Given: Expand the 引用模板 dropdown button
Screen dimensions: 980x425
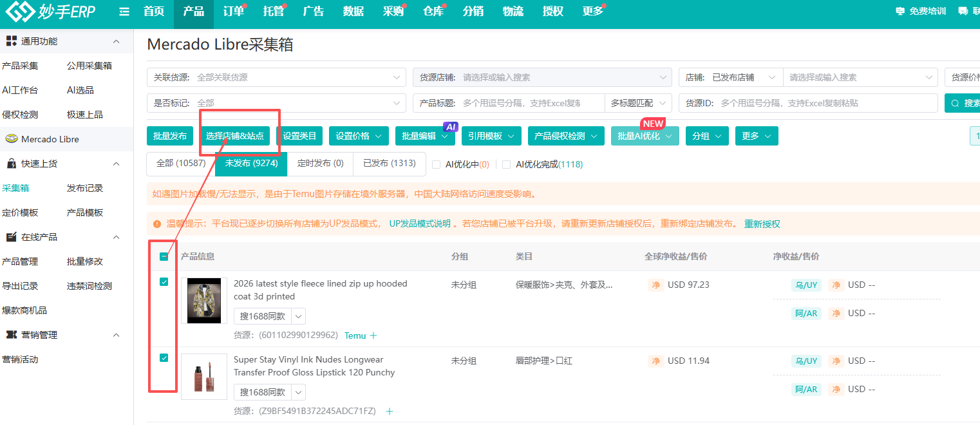Looking at the screenshot, I should coord(491,136).
